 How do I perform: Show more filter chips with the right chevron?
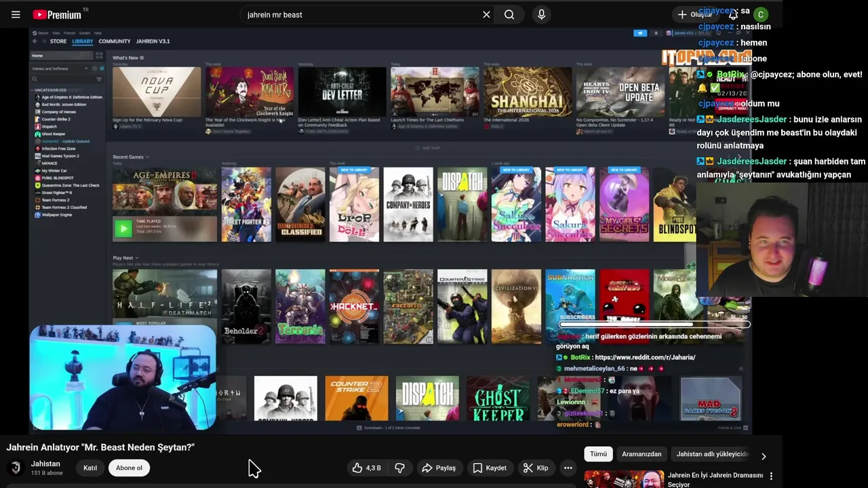pos(764,456)
